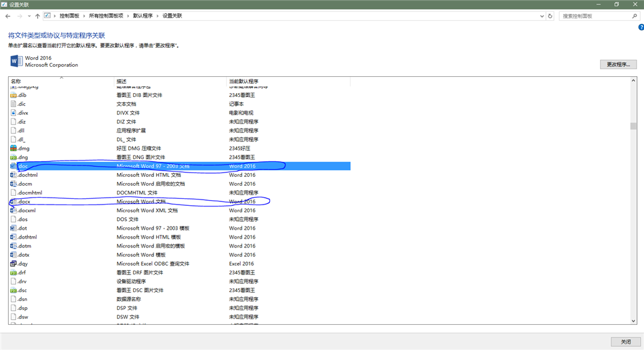
Task: Sort by the 描述 column header
Action: 170,81
